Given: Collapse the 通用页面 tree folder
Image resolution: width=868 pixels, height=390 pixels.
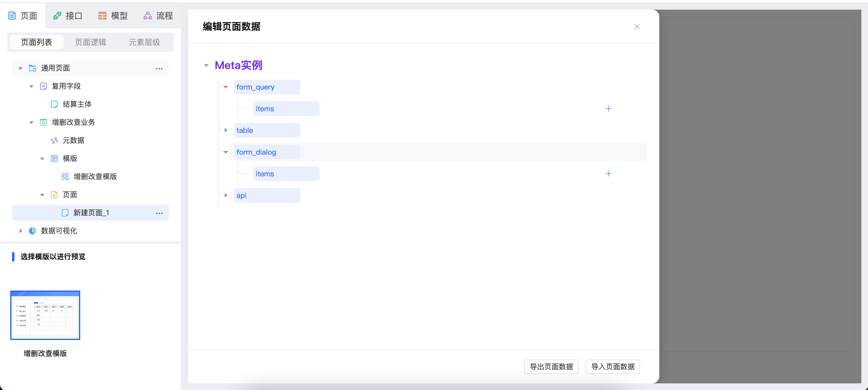Looking at the screenshot, I should (21, 69).
